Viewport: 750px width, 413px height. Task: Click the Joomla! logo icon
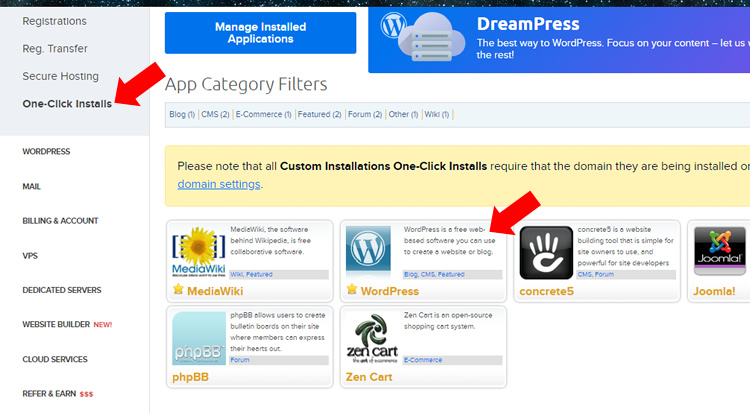719,251
